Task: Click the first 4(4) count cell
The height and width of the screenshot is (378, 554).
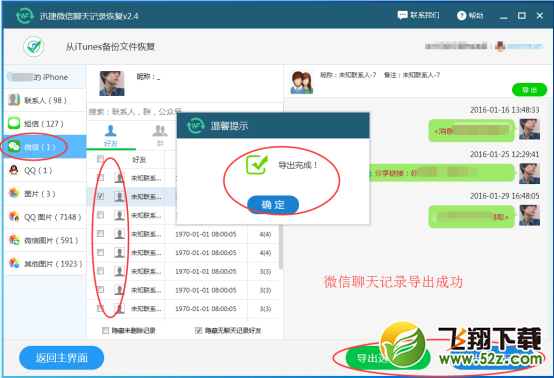Action: [x=265, y=234]
